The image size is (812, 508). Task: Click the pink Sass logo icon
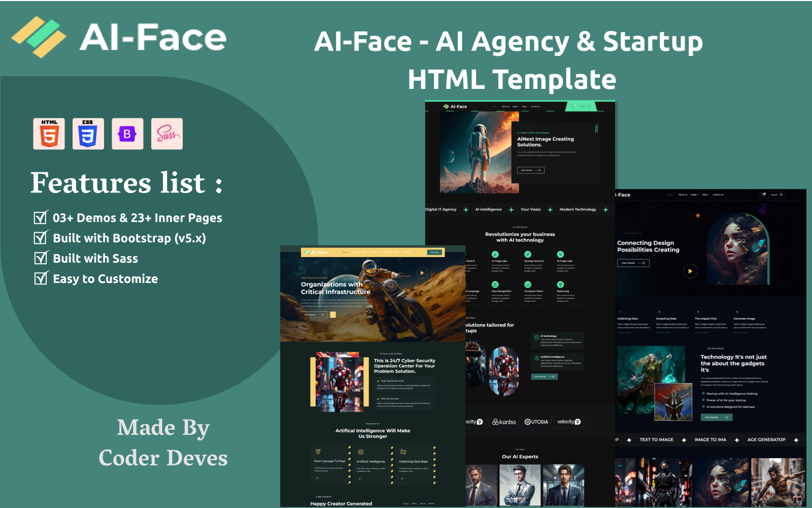166,134
